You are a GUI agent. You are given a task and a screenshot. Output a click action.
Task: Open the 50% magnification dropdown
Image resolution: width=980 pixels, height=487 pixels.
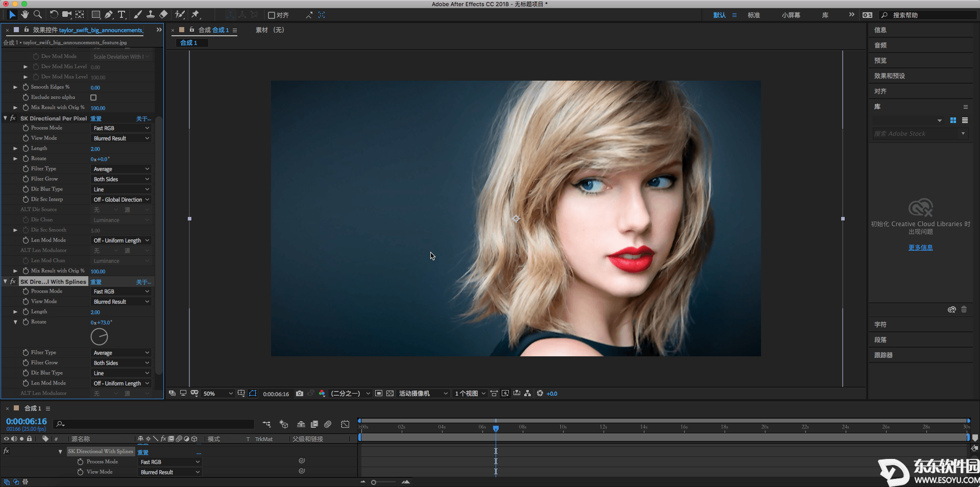218,394
